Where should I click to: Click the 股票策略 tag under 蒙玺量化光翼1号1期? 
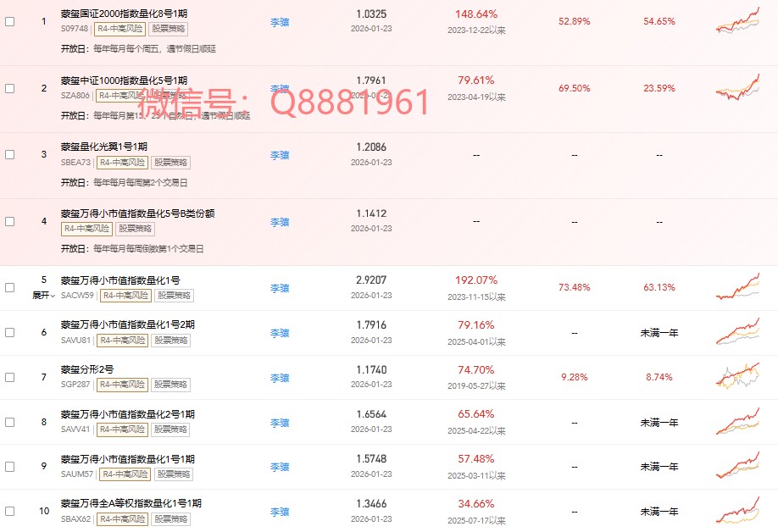tap(171, 163)
